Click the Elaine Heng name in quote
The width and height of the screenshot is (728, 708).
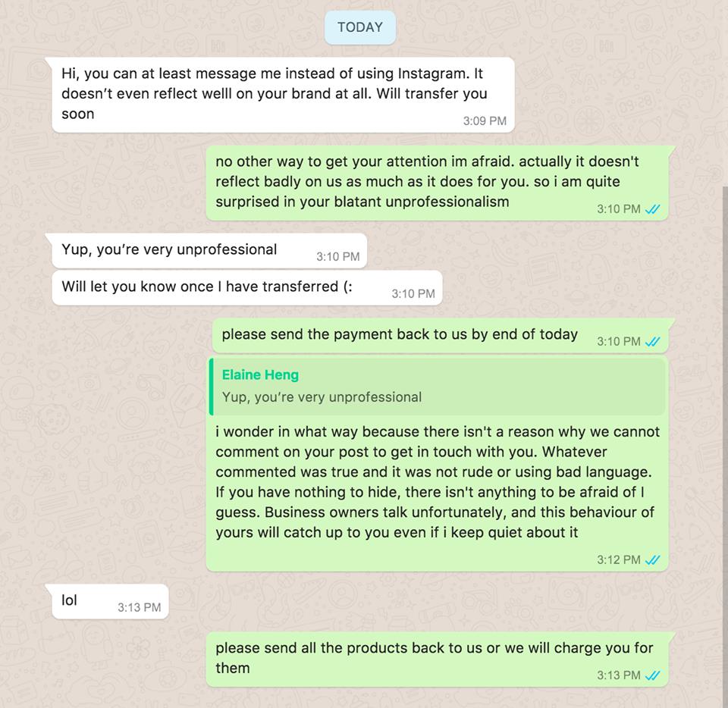pyautogui.click(x=260, y=375)
